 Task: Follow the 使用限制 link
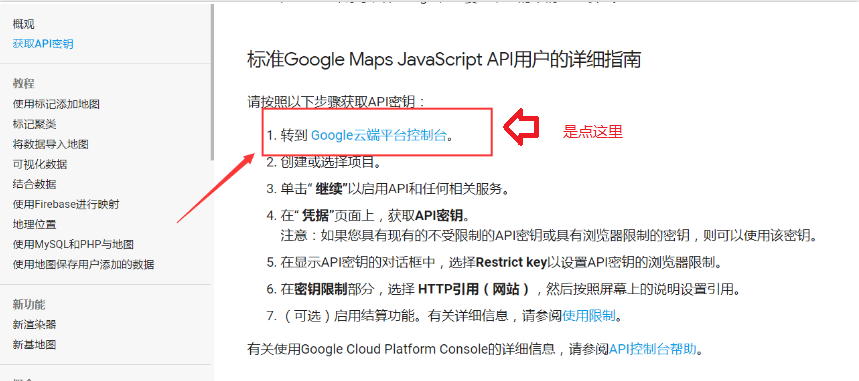coord(588,316)
